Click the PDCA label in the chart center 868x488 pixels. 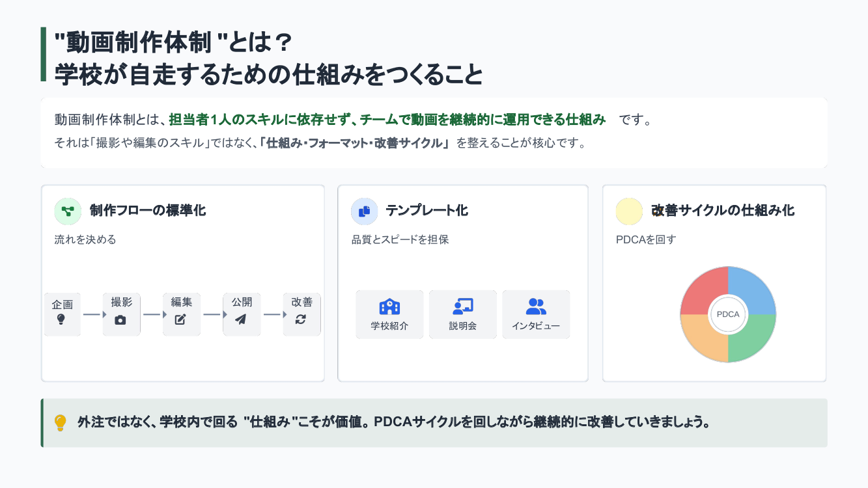click(x=728, y=314)
